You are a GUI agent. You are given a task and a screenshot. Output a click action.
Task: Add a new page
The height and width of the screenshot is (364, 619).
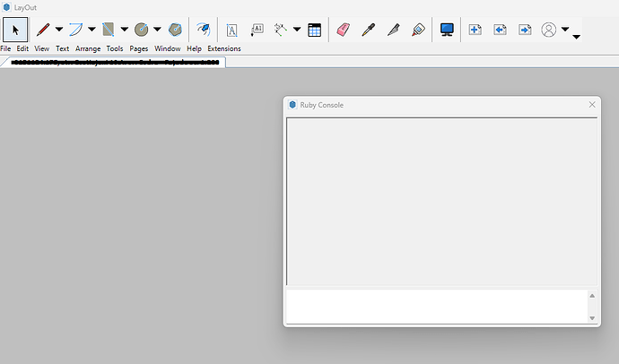[x=475, y=30]
